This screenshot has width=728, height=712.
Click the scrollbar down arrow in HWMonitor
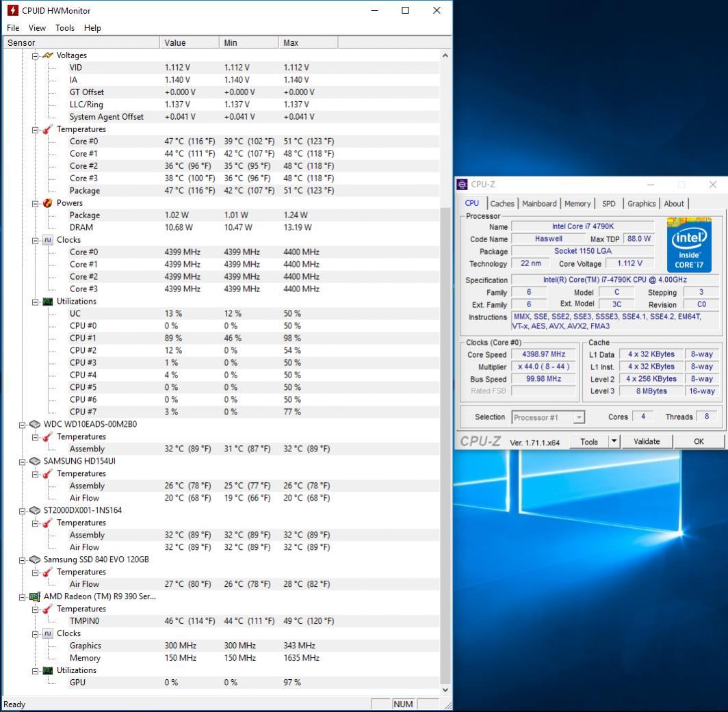tap(445, 689)
